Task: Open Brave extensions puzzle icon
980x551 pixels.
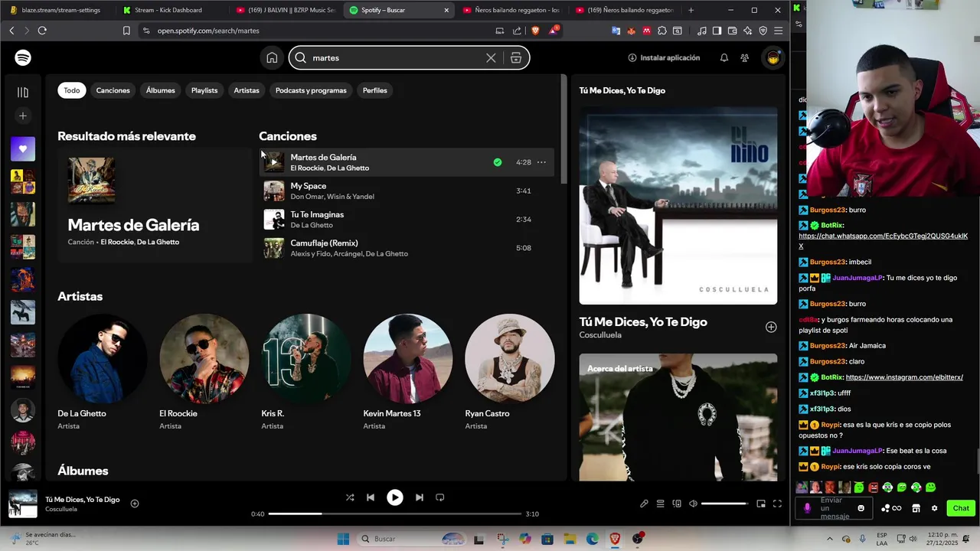Action: click(662, 31)
